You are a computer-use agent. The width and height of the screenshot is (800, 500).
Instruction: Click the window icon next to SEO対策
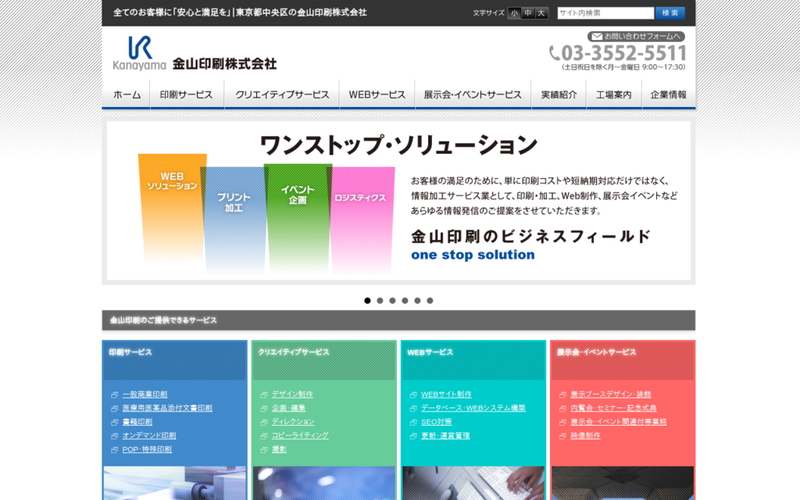(413, 422)
